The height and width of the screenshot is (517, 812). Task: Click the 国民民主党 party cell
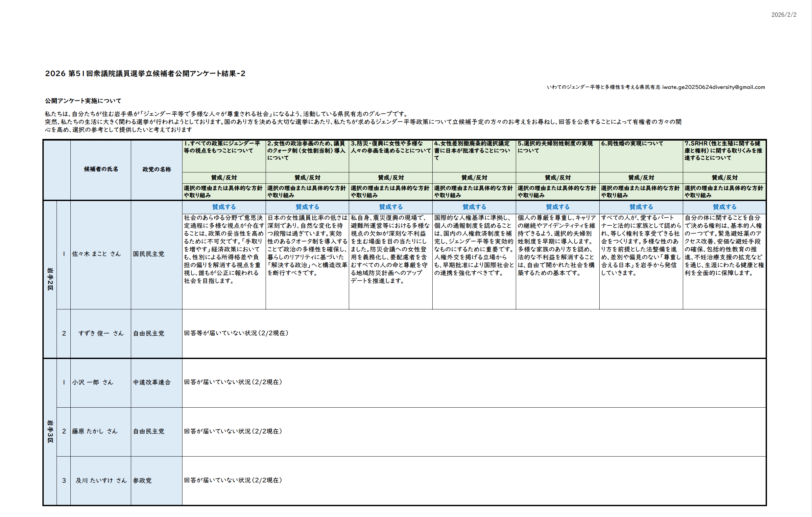148,254
